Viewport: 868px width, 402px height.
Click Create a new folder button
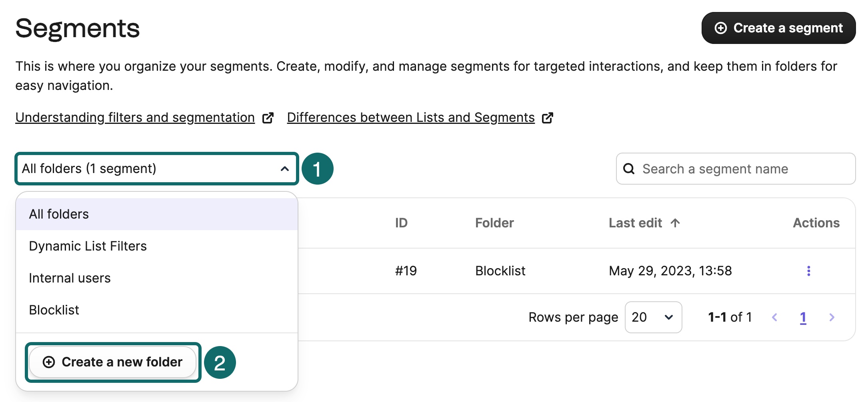(x=113, y=362)
